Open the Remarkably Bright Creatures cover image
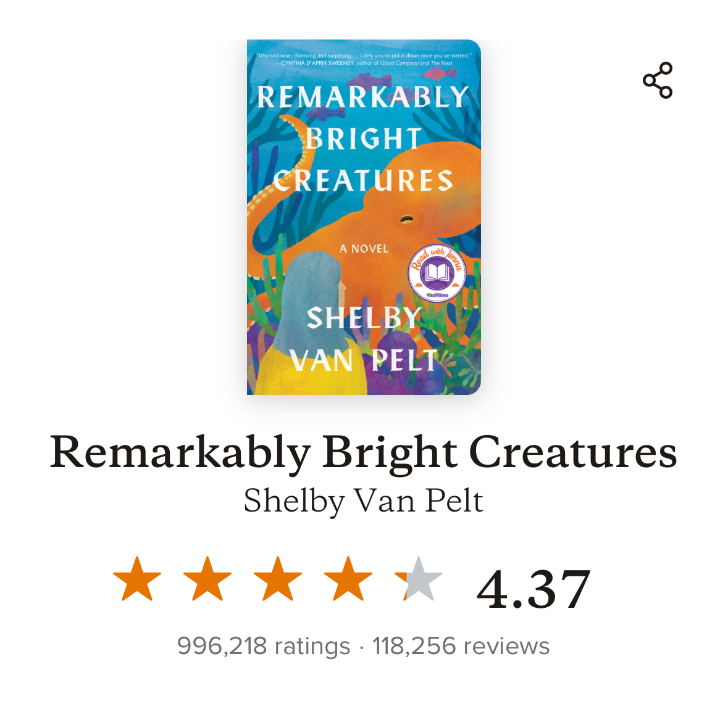This screenshot has width=728, height=709. tap(364, 217)
